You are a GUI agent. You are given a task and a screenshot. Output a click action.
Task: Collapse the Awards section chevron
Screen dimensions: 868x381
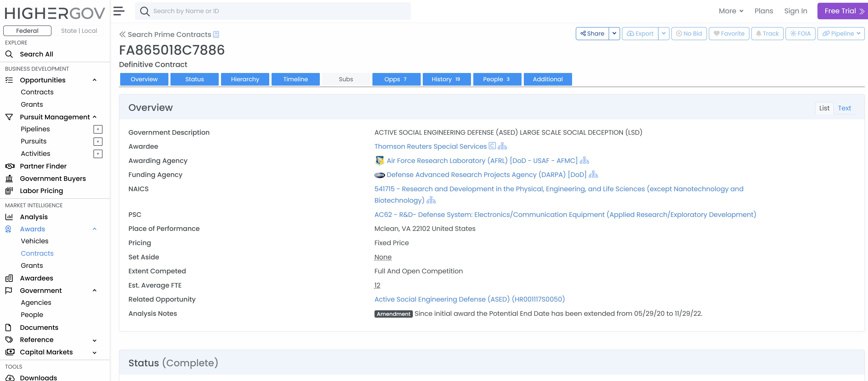point(95,229)
